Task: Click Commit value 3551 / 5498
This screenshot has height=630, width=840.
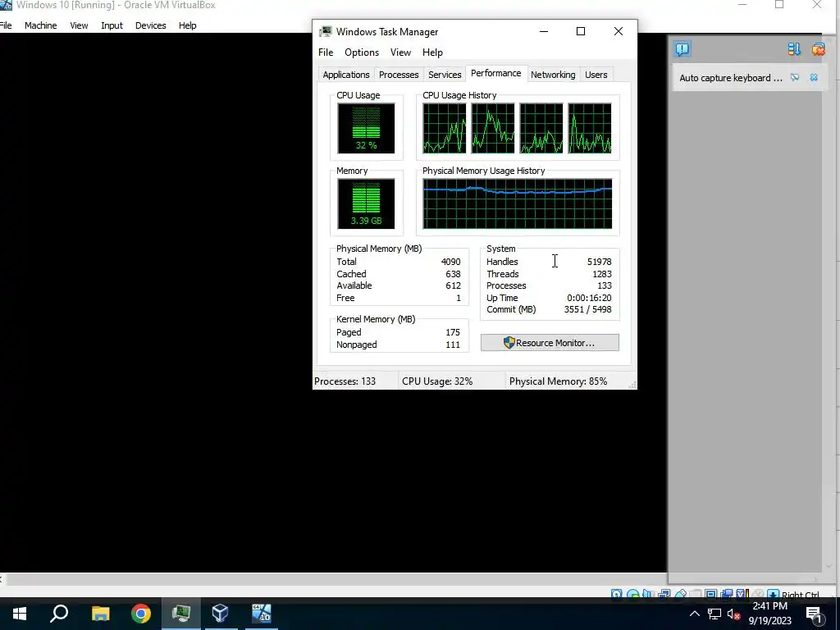Action: coord(587,309)
